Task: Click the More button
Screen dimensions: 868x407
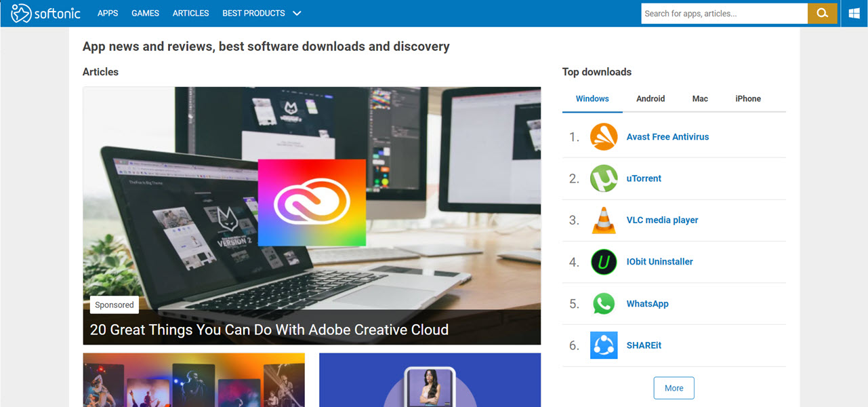Action: [674, 388]
